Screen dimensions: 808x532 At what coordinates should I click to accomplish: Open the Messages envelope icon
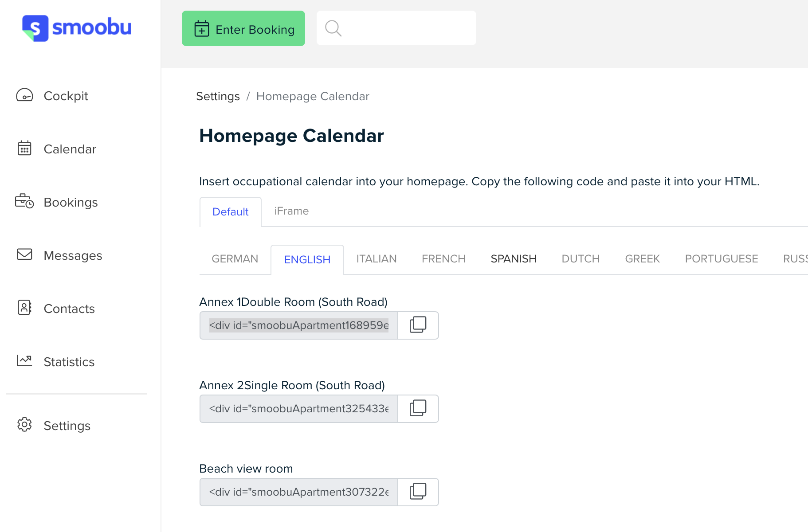click(x=24, y=254)
